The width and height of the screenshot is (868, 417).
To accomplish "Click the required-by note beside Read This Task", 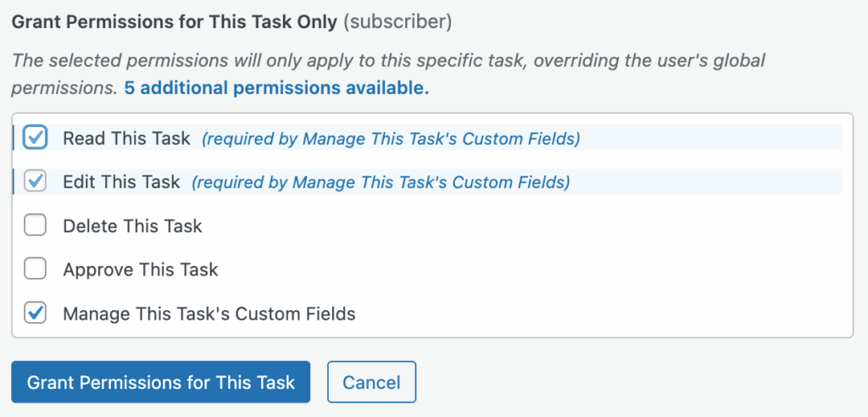I will pos(391,139).
